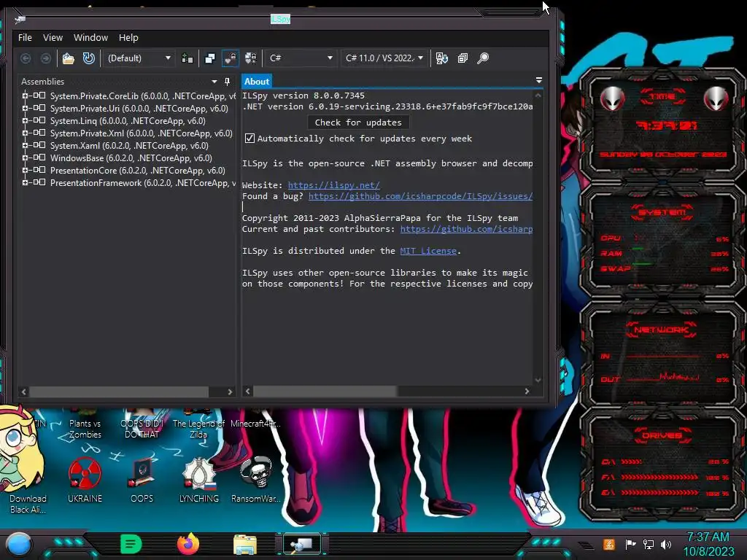Click the ILSpy taskbar button
This screenshot has width=747, height=560.
point(302,544)
